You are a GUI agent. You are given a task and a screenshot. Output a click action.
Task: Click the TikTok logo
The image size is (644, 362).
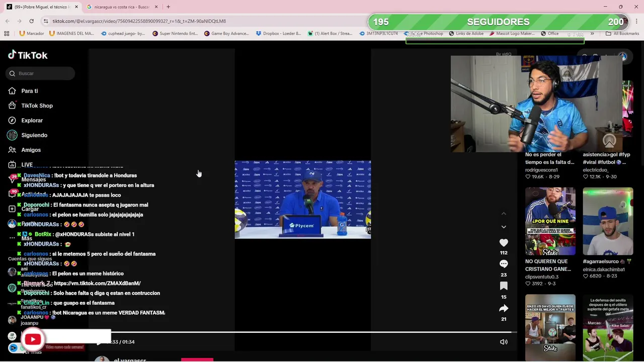[28, 55]
